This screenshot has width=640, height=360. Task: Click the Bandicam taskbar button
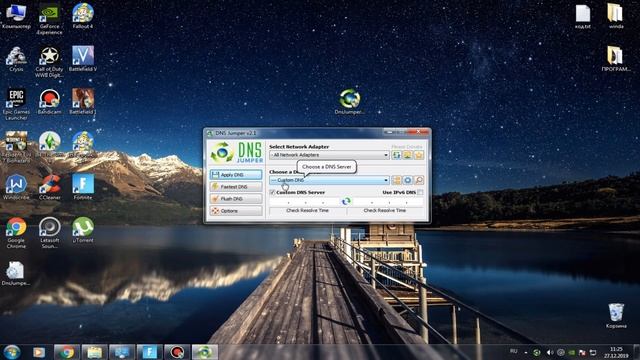pos(177,352)
